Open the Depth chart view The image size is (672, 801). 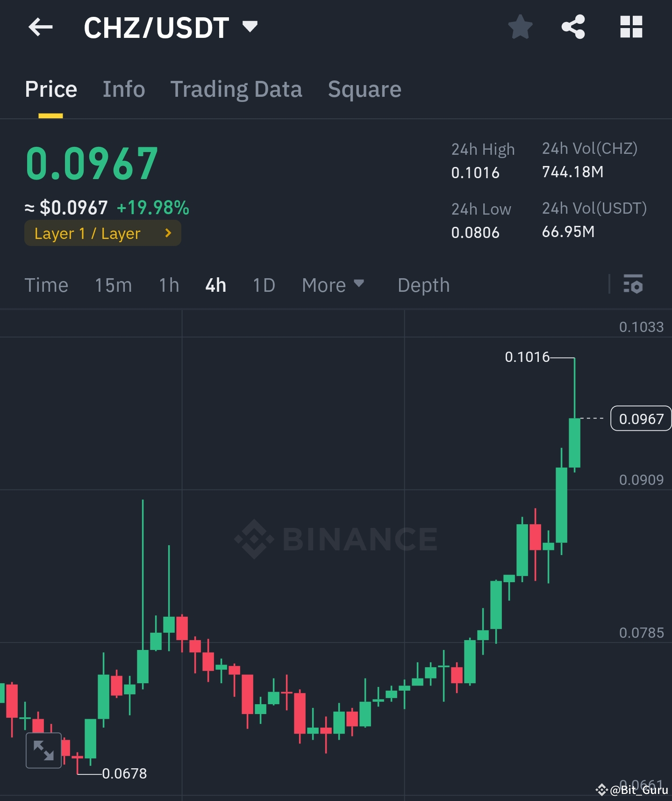click(423, 285)
